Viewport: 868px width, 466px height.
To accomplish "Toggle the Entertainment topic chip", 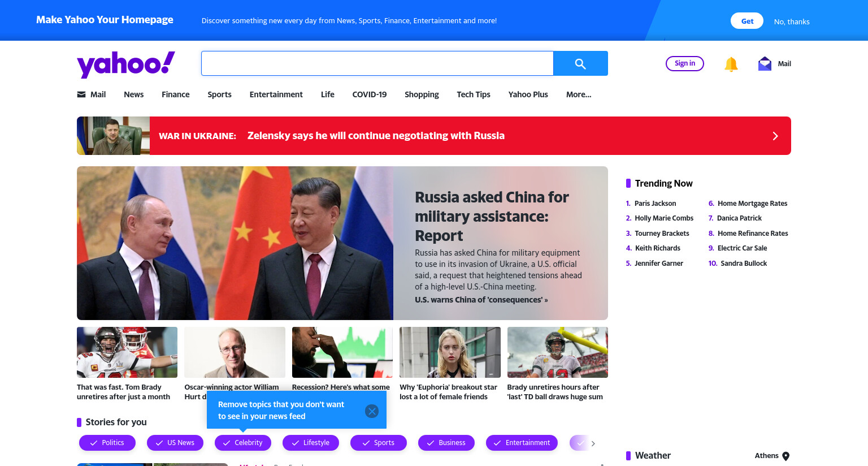I will [522, 443].
